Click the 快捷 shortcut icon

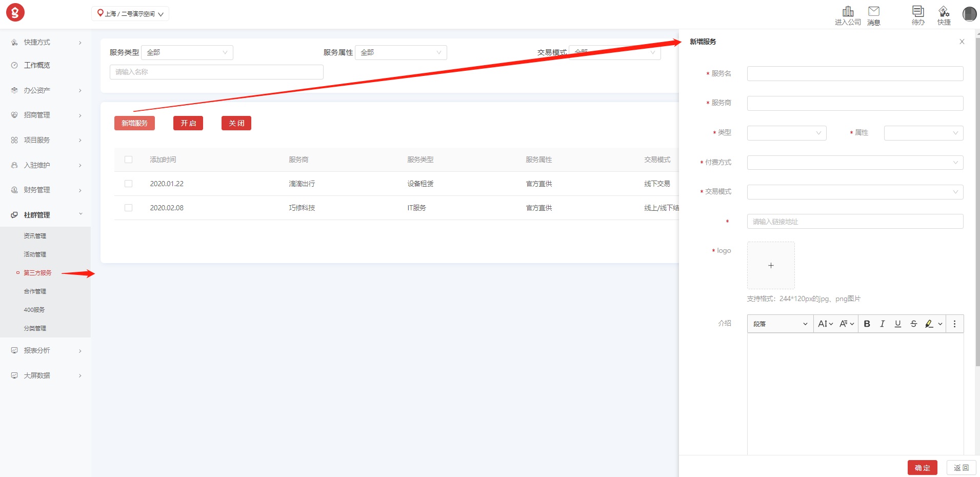coord(944,12)
